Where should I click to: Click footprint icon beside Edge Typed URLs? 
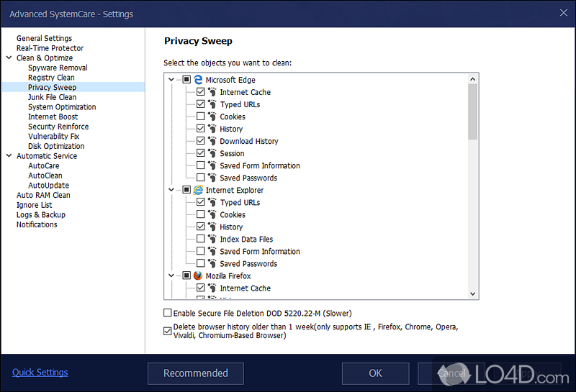tap(212, 104)
